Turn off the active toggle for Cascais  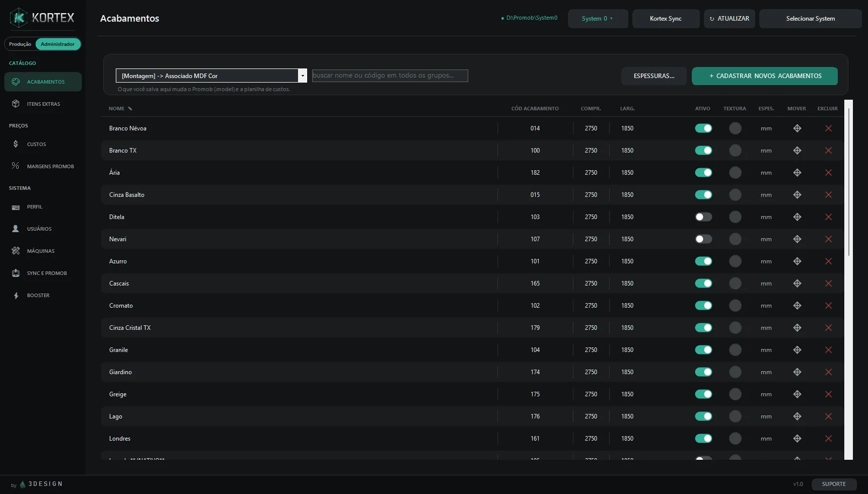[703, 284]
